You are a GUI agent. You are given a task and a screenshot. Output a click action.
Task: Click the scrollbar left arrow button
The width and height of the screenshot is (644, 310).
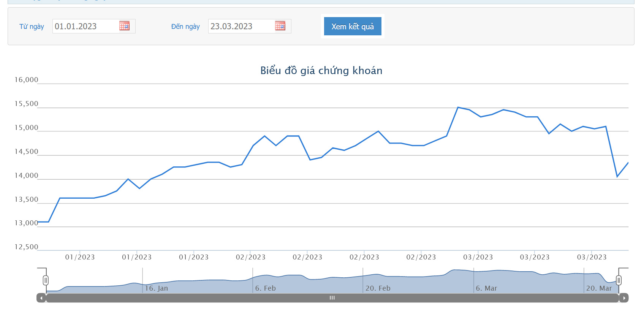coord(41,298)
